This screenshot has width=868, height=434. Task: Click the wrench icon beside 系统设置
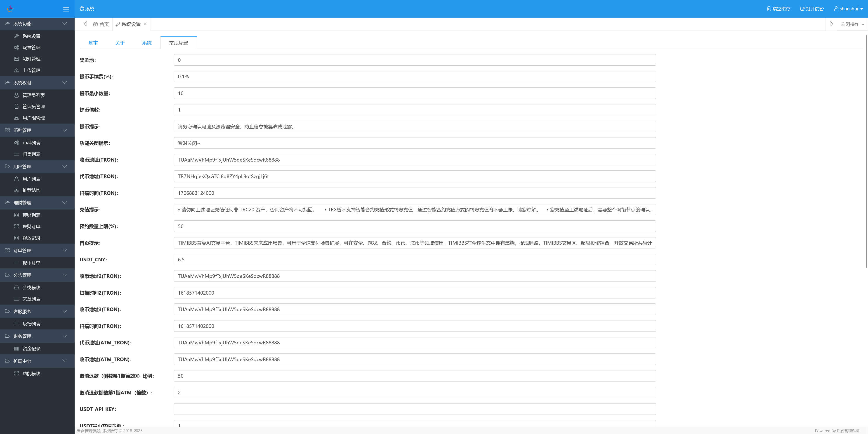17,36
